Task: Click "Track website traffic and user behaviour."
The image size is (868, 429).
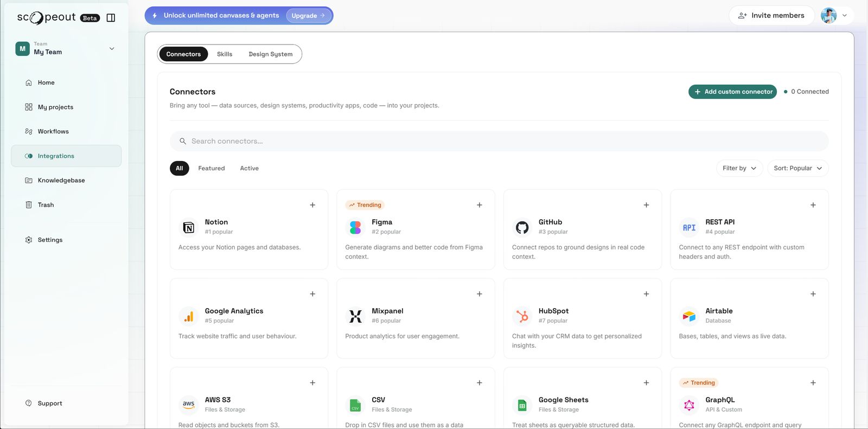Action: (238, 336)
